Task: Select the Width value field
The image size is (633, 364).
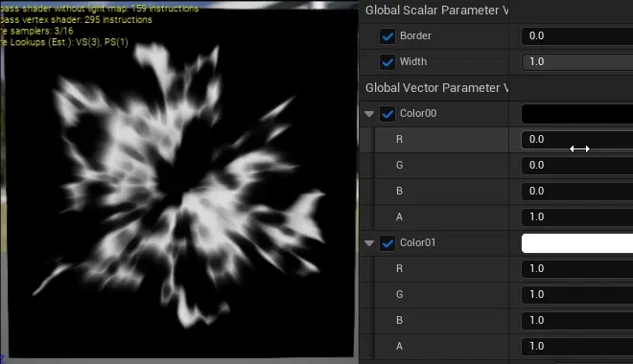Action: coord(577,61)
